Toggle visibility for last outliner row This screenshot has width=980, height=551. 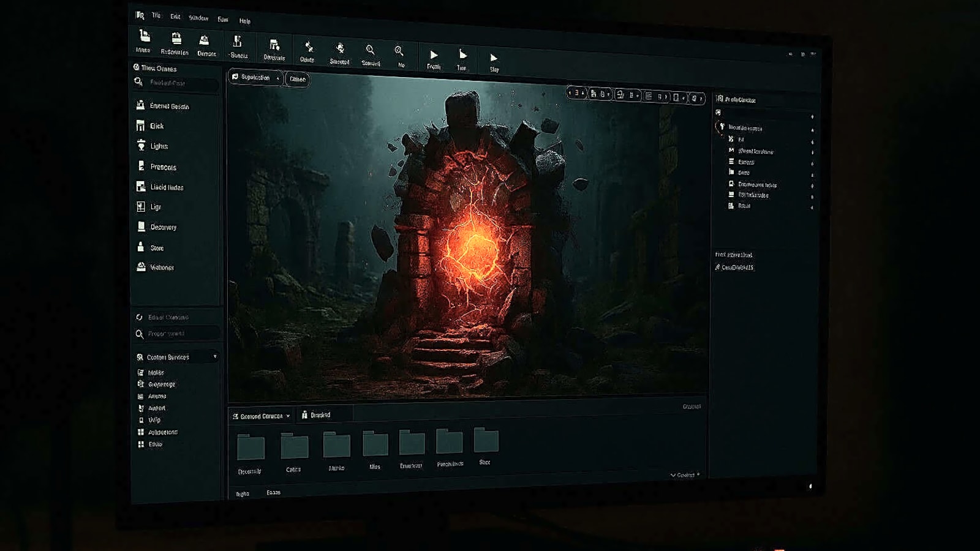pos(812,208)
